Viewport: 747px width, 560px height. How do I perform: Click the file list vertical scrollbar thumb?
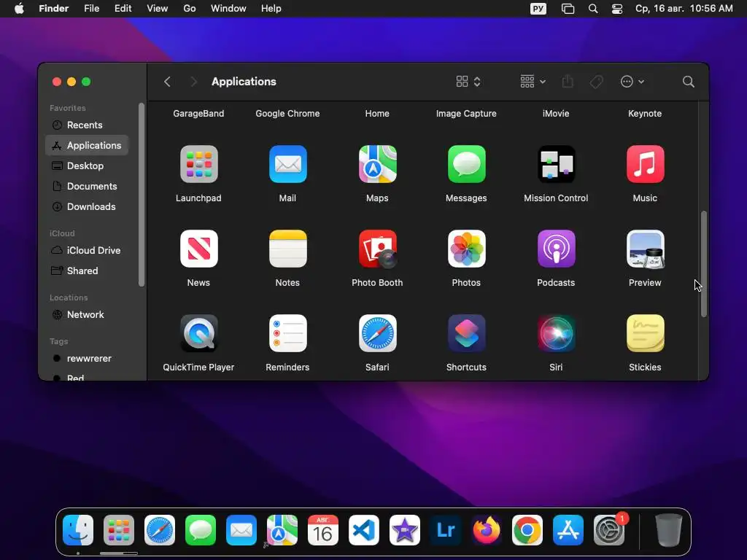click(704, 264)
